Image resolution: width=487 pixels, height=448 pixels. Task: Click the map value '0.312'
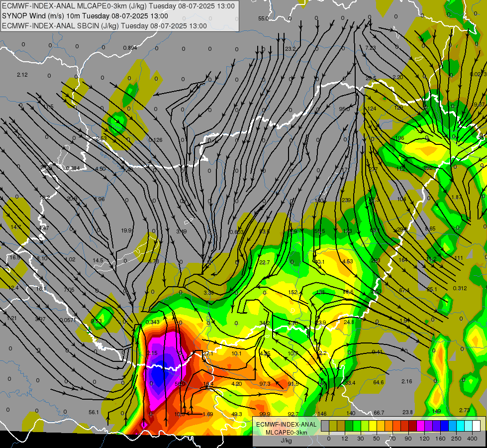(x=460, y=288)
